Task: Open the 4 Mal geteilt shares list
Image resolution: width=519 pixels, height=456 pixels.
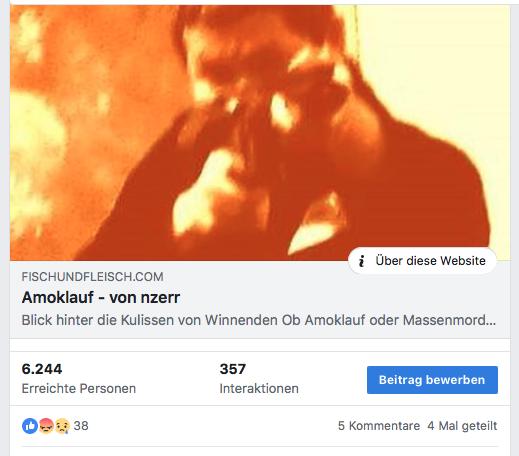Action: [462, 426]
